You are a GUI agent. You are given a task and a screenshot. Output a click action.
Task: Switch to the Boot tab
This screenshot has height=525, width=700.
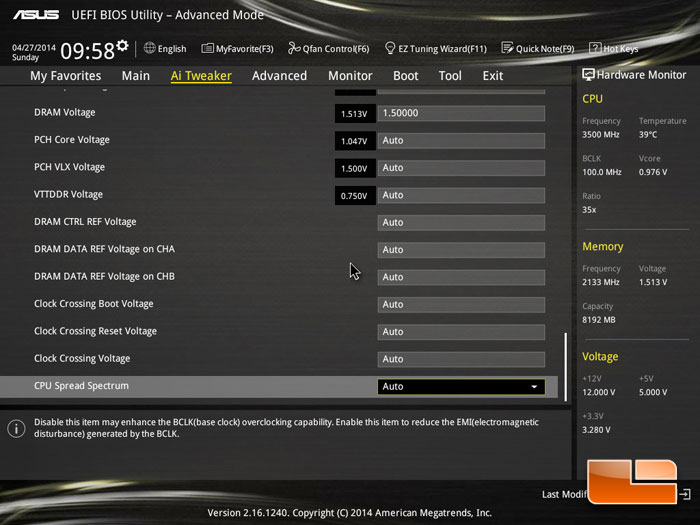[405, 76]
